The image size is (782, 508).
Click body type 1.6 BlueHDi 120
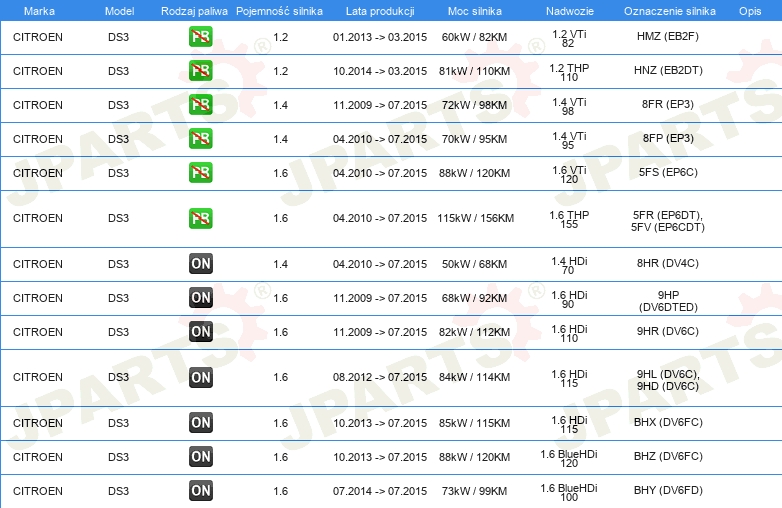pos(569,458)
